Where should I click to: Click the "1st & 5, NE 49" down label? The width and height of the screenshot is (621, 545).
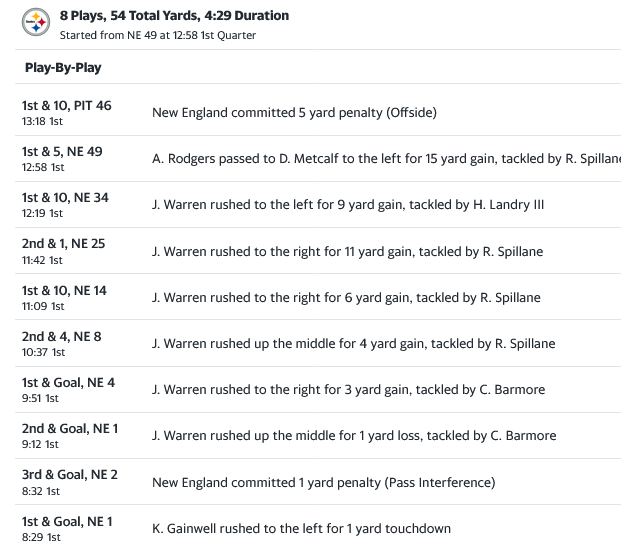[x=62, y=152]
